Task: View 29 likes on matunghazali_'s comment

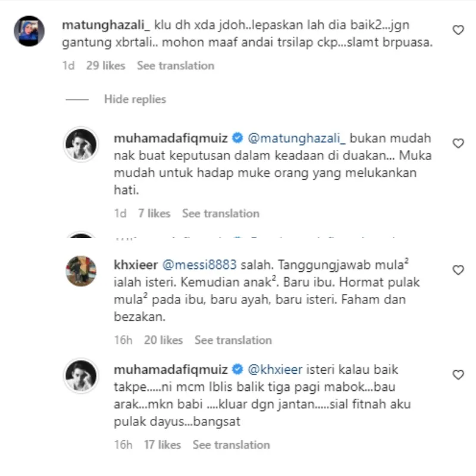Action: (106, 65)
